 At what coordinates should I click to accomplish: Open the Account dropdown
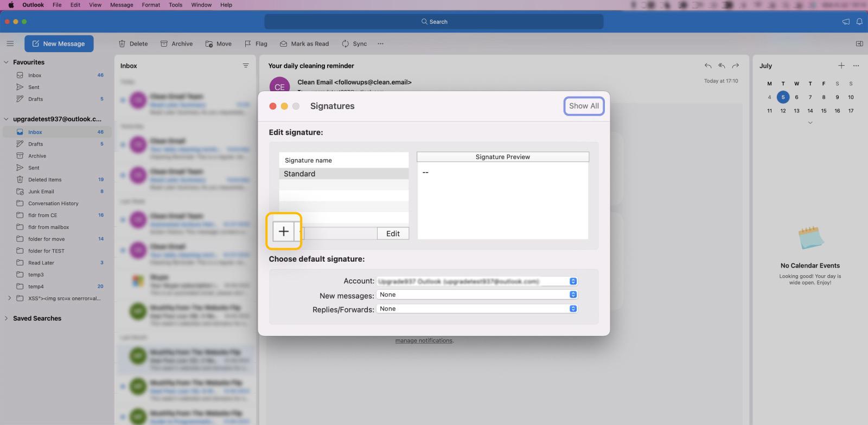477,281
